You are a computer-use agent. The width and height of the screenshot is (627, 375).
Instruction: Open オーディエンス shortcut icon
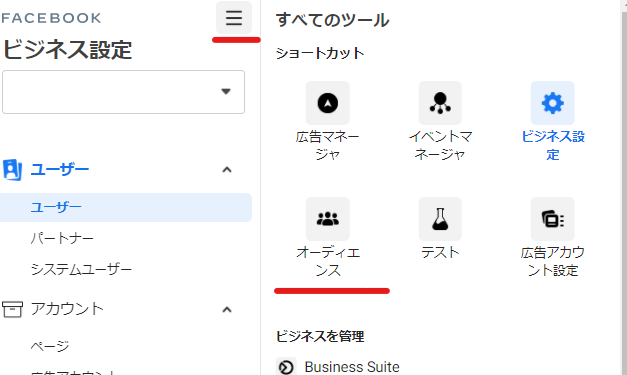(327, 219)
